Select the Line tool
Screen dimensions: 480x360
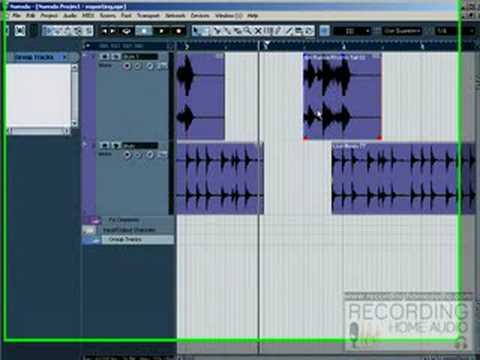(x=289, y=31)
